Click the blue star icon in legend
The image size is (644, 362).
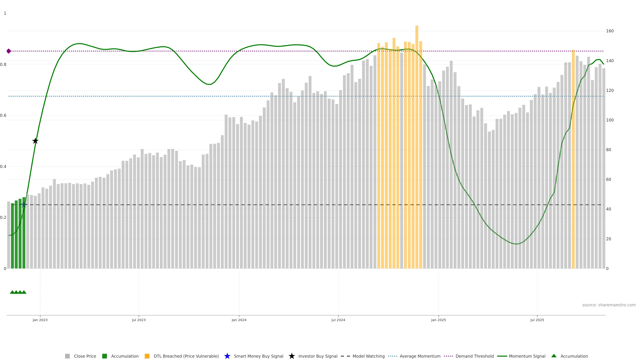(x=227, y=356)
